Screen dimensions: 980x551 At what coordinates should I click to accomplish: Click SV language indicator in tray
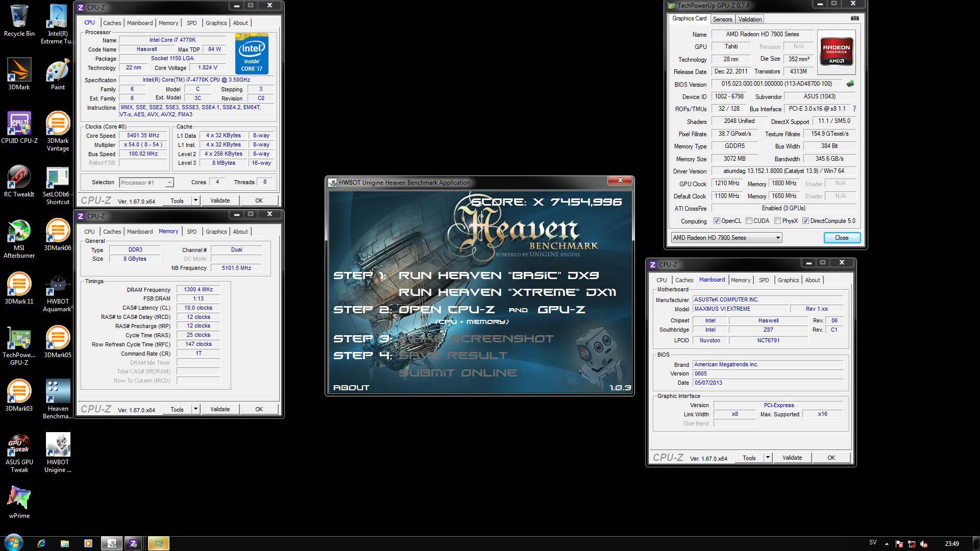tap(873, 542)
